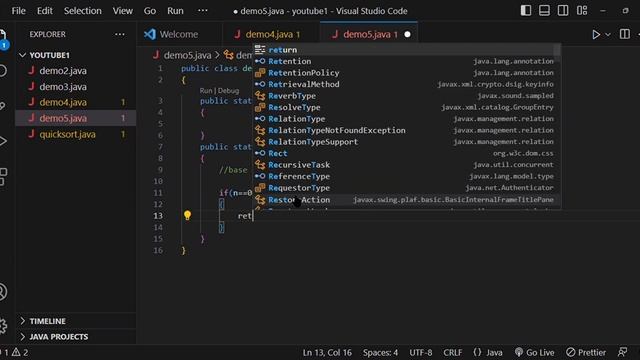640x360 pixels.
Task: Open the Run and Debug activity icon
Action: (x=3, y=141)
